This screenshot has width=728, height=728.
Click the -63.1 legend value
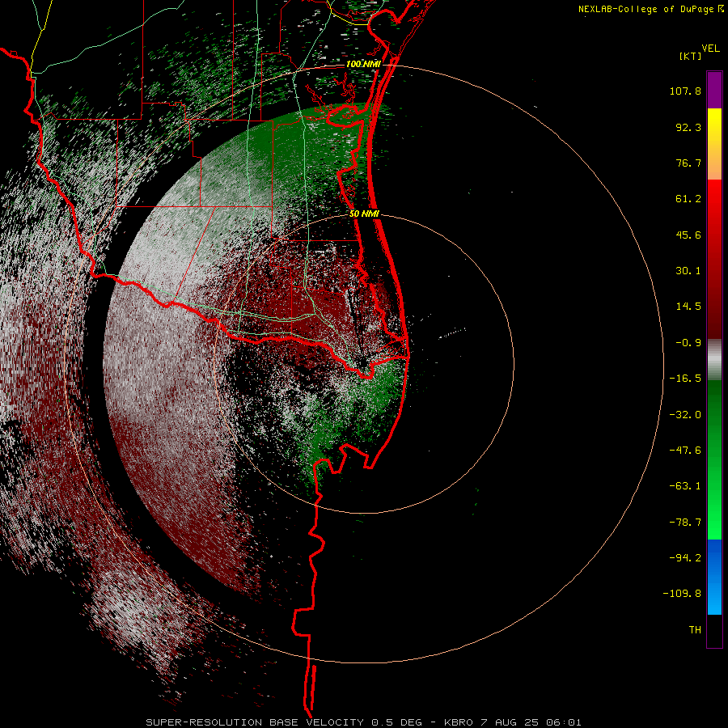pyautogui.click(x=685, y=486)
